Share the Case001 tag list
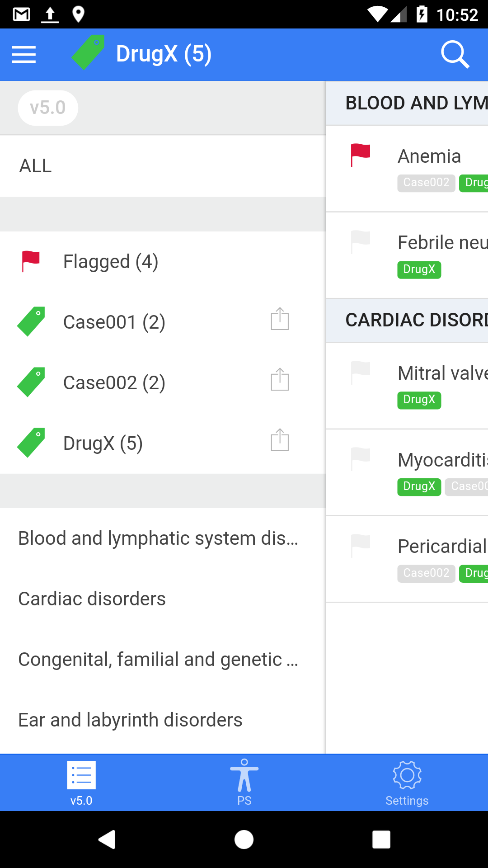 [x=280, y=319]
